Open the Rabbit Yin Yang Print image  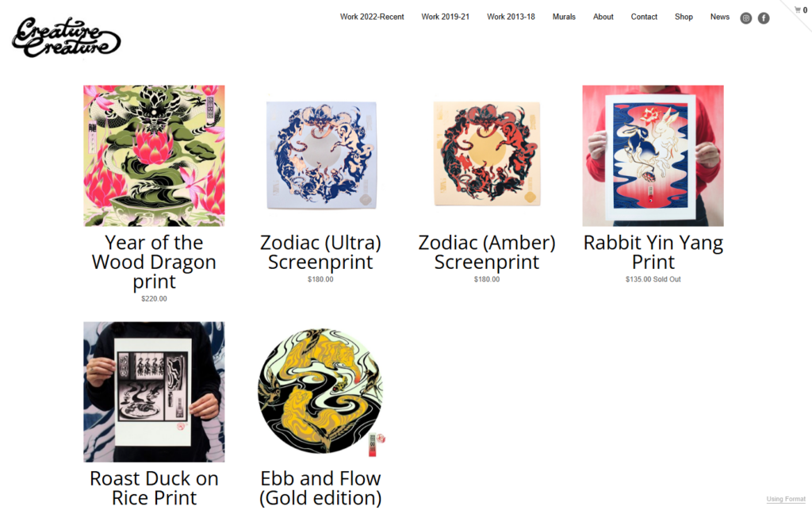click(653, 155)
